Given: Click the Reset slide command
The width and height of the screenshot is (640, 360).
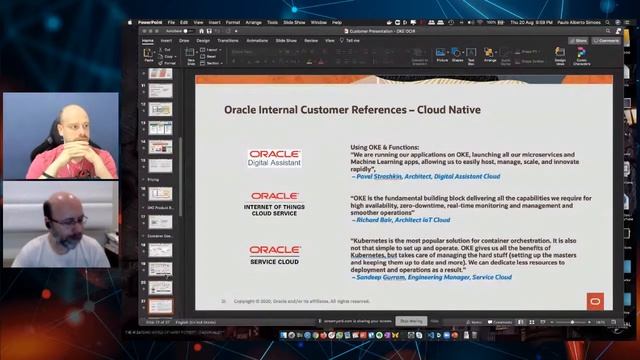Looking at the screenshot, I should coord(209,56).
